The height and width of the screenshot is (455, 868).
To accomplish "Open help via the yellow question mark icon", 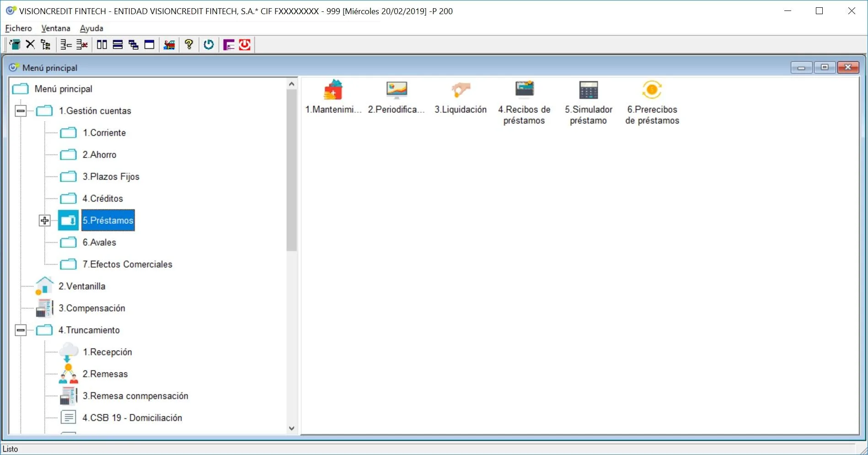I will 189,44.
